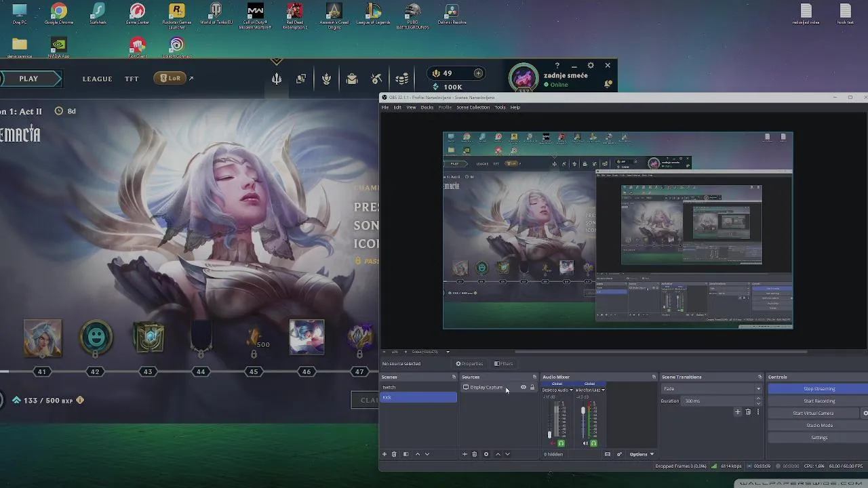The width and height of the screenshot is (868, 488).
Task: Open OBS Tools menu
Action: [500, 107]
